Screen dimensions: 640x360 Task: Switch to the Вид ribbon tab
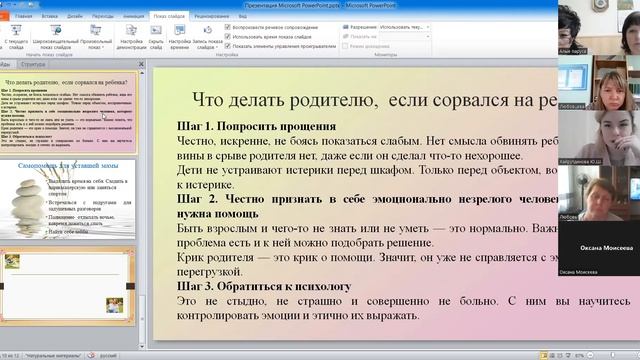click(x=242, y=16)
